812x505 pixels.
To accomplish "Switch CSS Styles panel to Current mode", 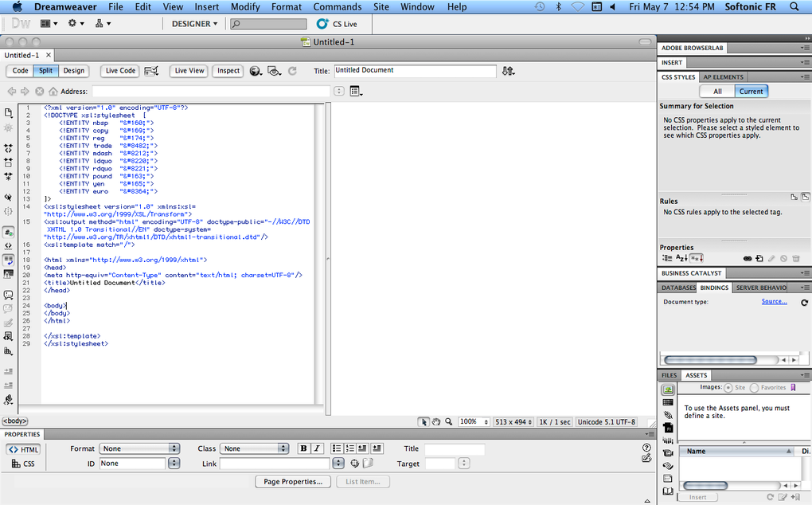I will pyautogui.click(x=751, y=91).
